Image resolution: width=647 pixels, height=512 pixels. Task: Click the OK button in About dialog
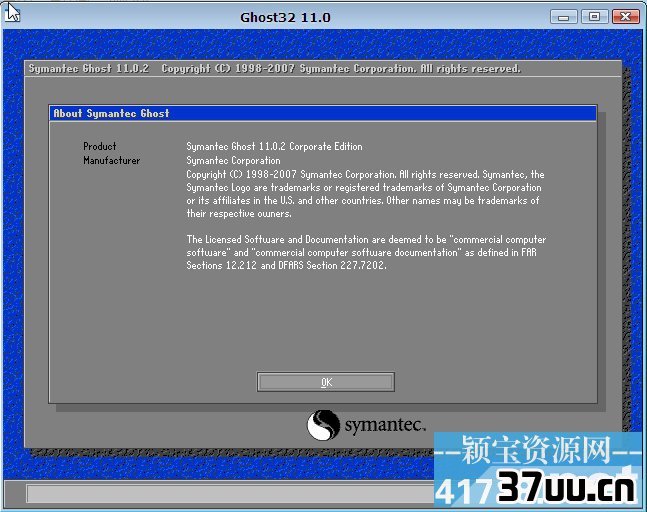point(326,382)
